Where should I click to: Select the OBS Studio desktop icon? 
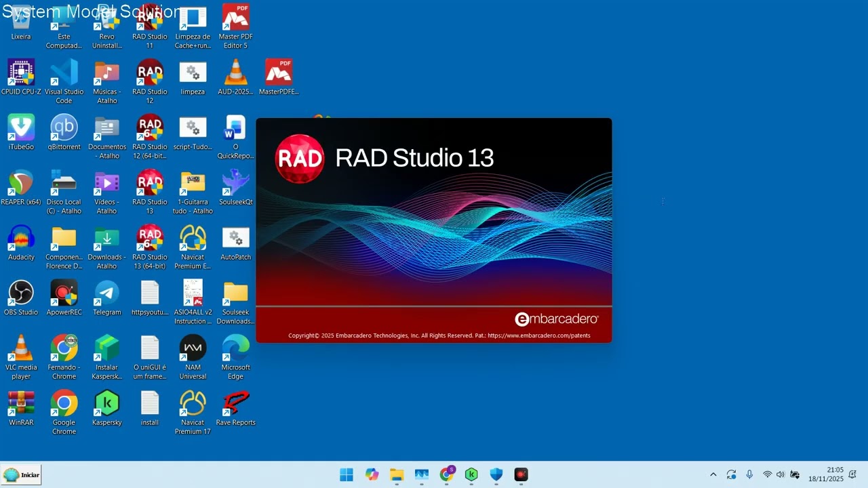(x=21, y=297)
